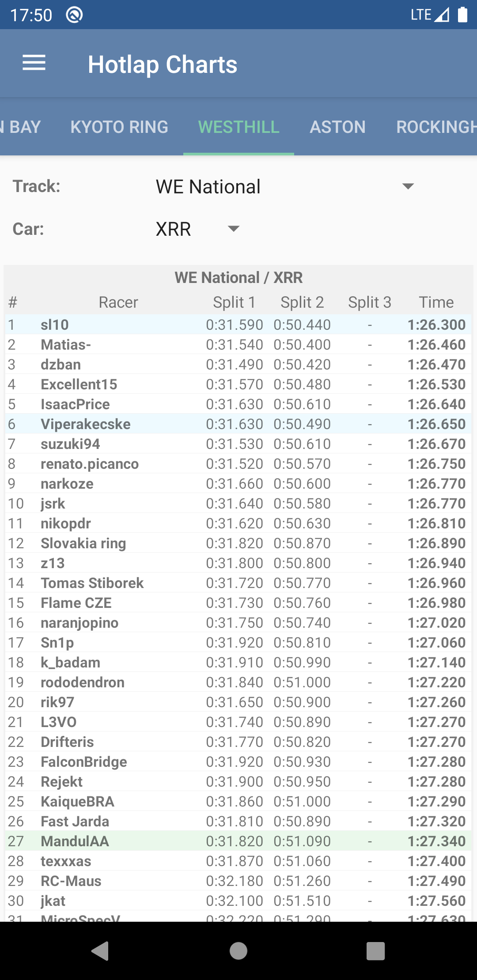This screenshot has width=477, height=980.
Task: Tap the LTE signal strength icon
Action: 441,15
